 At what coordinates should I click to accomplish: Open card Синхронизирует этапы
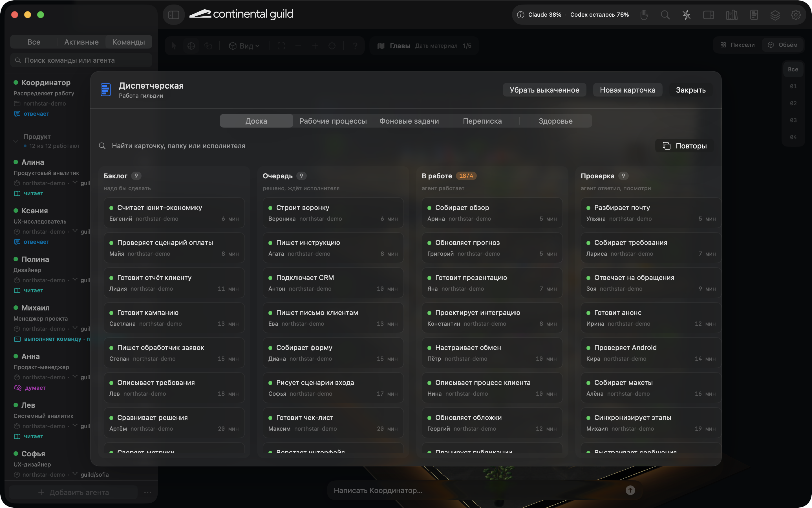[x=651, y=423]
